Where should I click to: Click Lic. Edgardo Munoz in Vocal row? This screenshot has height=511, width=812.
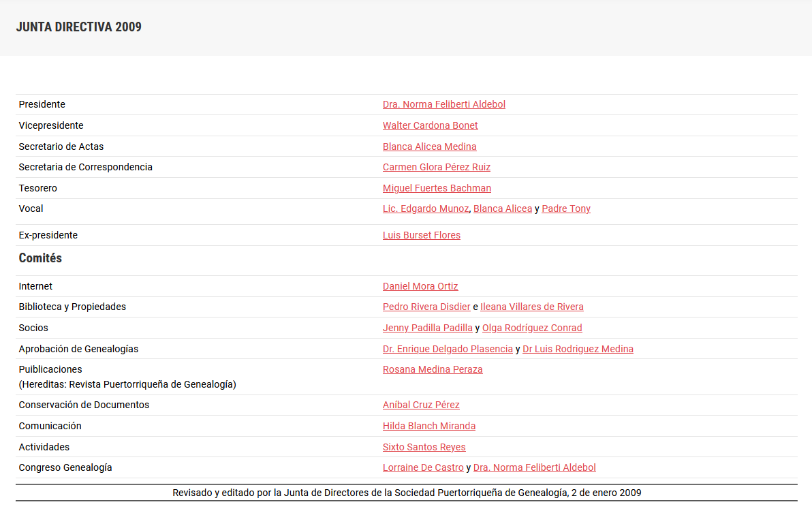(425, 208)
